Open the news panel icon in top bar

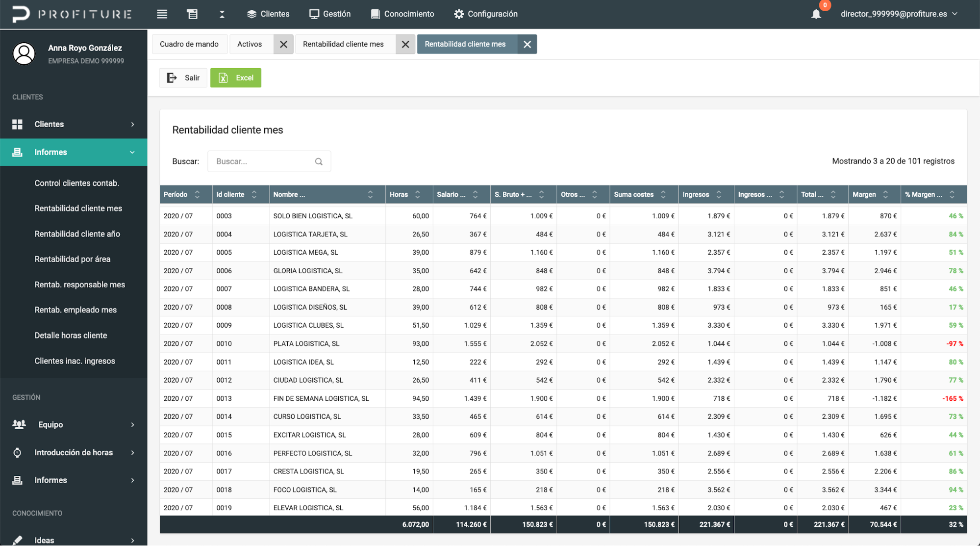coord(192,14)
